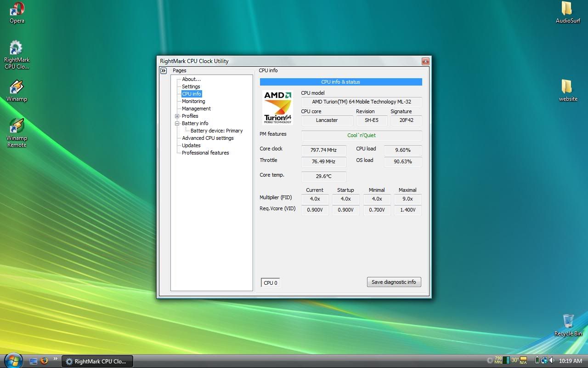Viewport: 588px width, 368px height.
Task: Open the Recycle Bin
Action: point(568,325)
